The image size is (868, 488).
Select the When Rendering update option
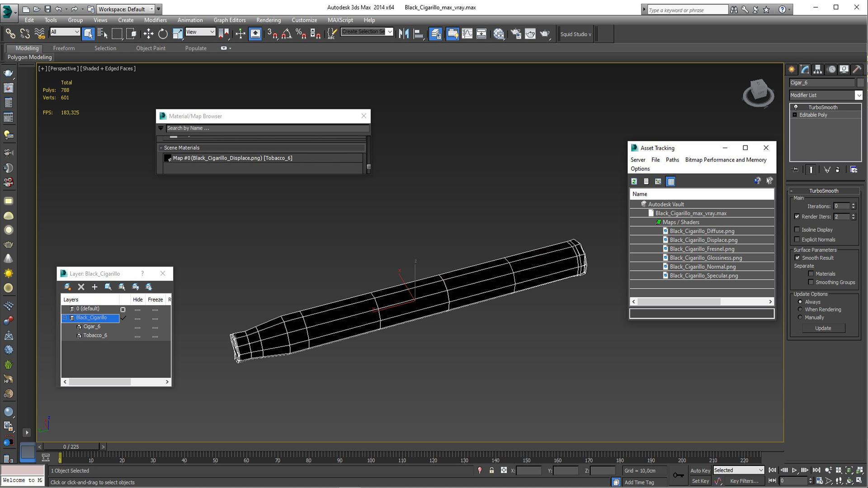tap(800, 310)
